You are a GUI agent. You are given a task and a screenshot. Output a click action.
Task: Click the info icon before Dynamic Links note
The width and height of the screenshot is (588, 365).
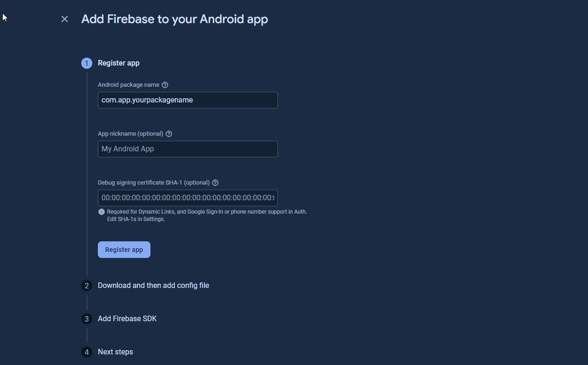101,212
